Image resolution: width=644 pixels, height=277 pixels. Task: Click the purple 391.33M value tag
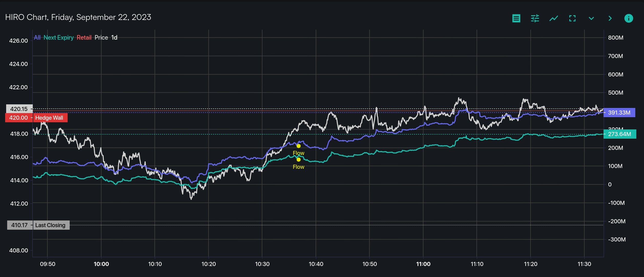(619, 113)
